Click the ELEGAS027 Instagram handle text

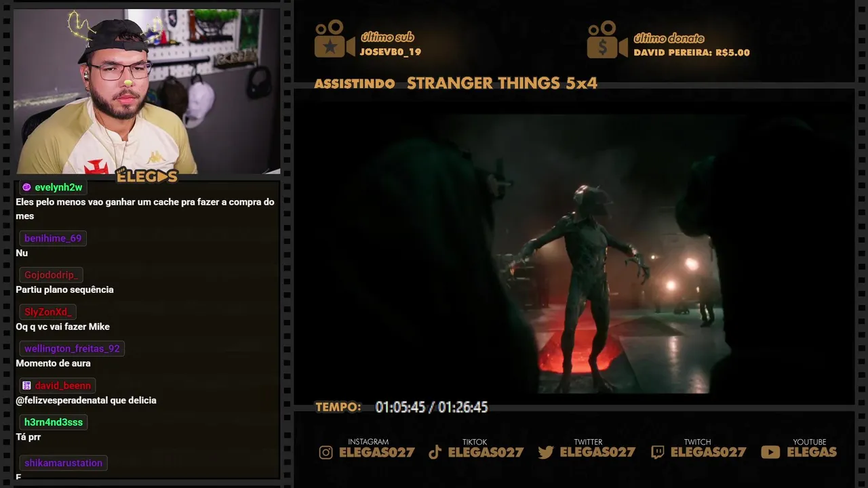pyautogui.click(x=376, y=453)
